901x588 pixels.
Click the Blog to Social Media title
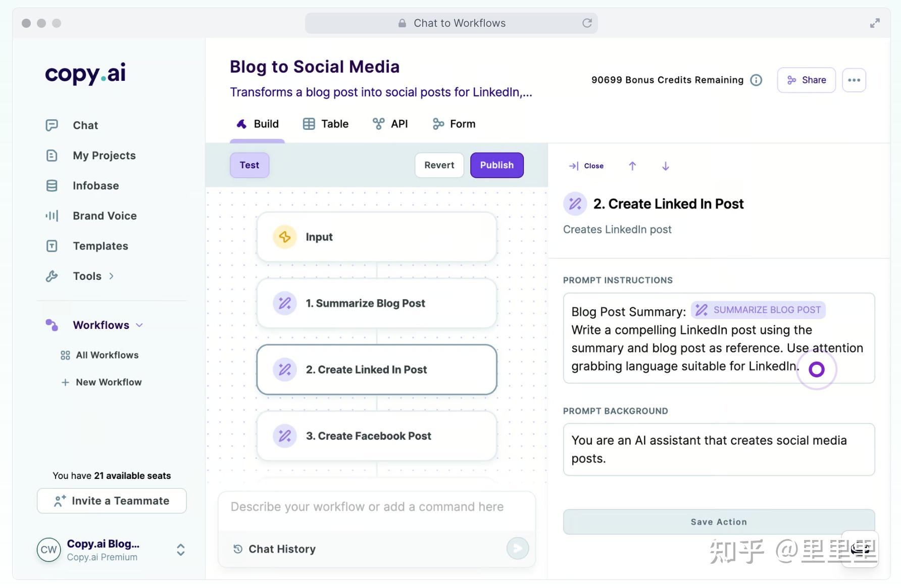click(x=315, y=67)
